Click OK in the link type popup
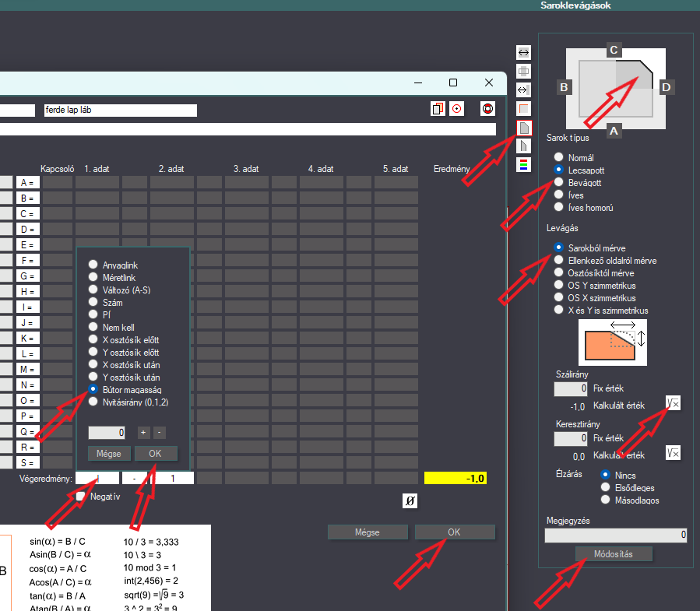The height and width of the screenshot is (611, 700). pos(156,454)
